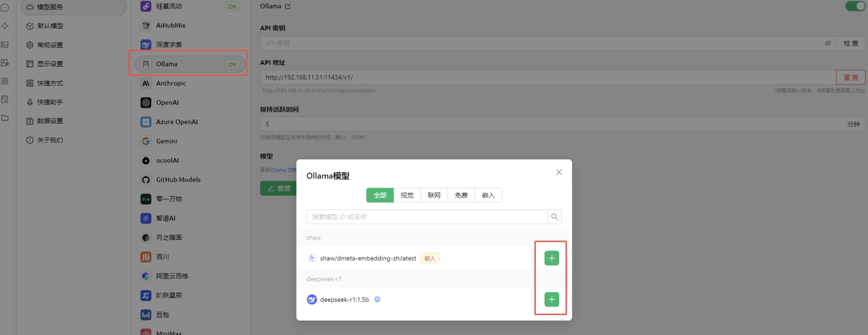Toggle the Ollama provider enable switch
This screenshot has height=335, width=868.
(855, 6)
